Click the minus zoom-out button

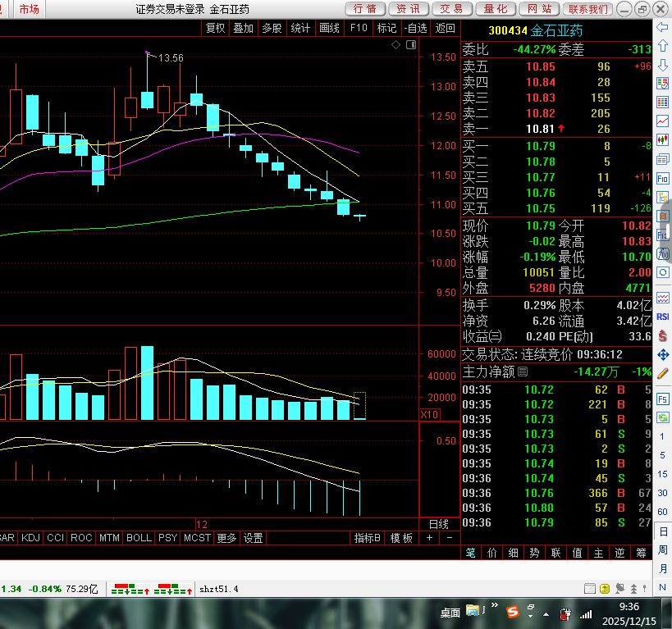point(450,538)
